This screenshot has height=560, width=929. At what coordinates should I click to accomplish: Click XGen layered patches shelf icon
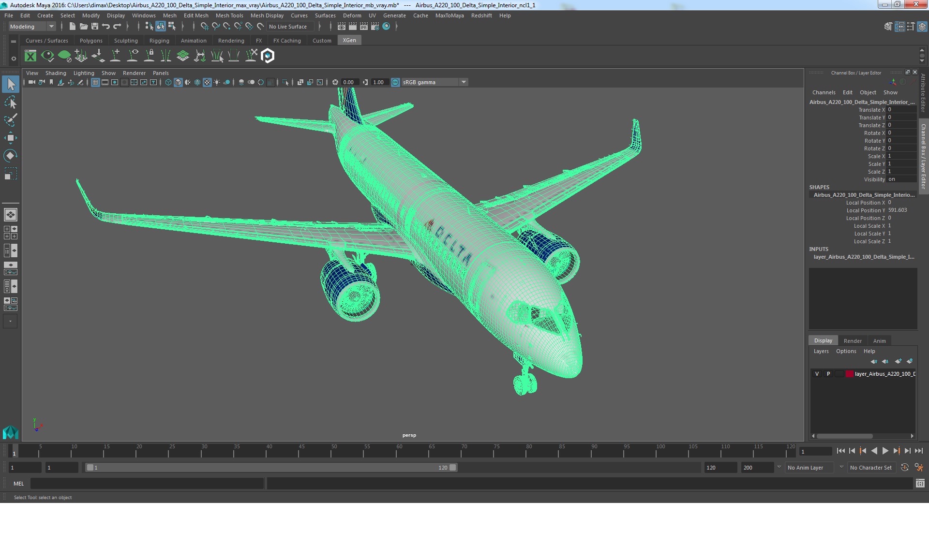point(183,56)
